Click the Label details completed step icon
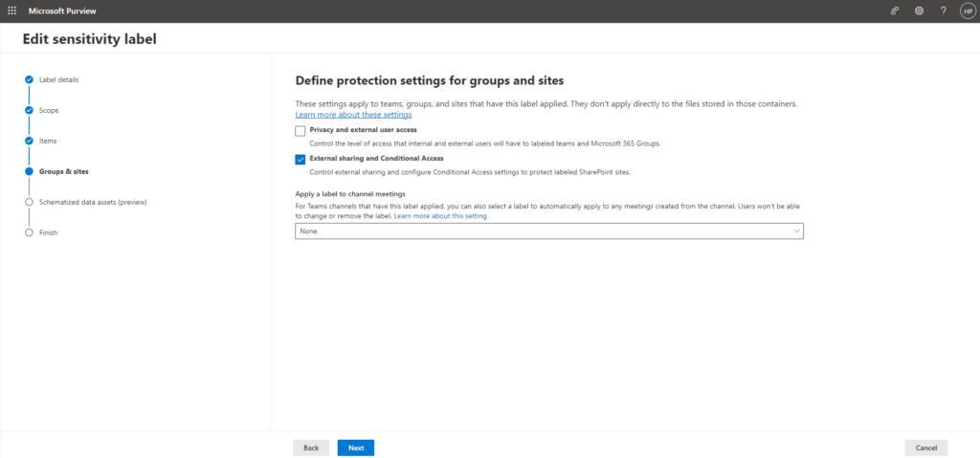This screenshot has width=980, height=458. 30,79
